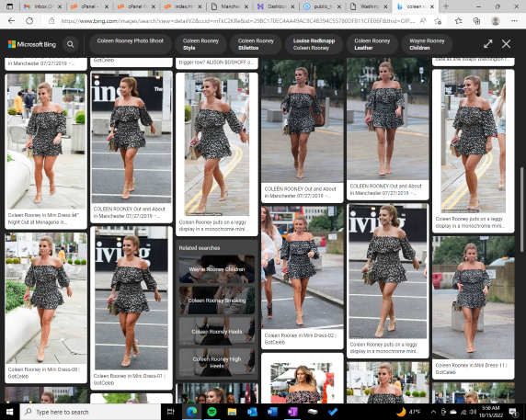Open Word from taskbar

coord(272,412)
